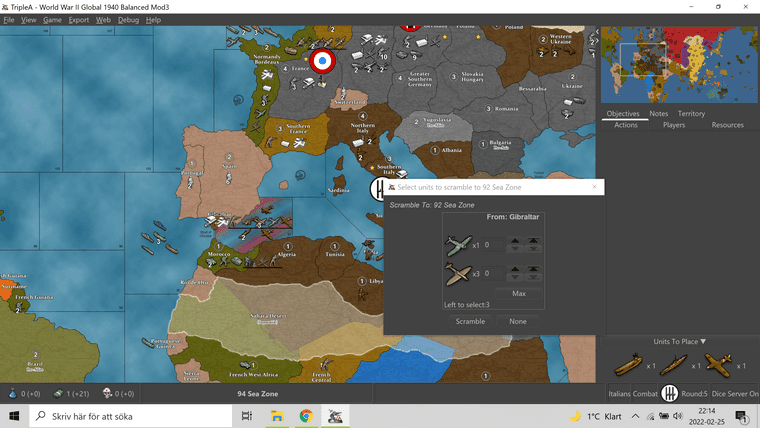Open the Game menu
This screenshot has height=428, width=760.
(x=52, y=20)
